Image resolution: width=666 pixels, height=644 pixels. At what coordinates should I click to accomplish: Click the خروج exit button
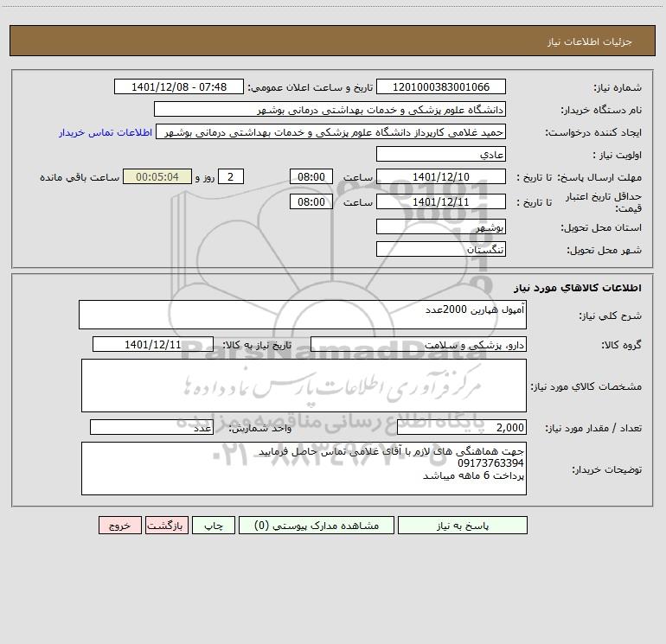(x=119, y=525)
